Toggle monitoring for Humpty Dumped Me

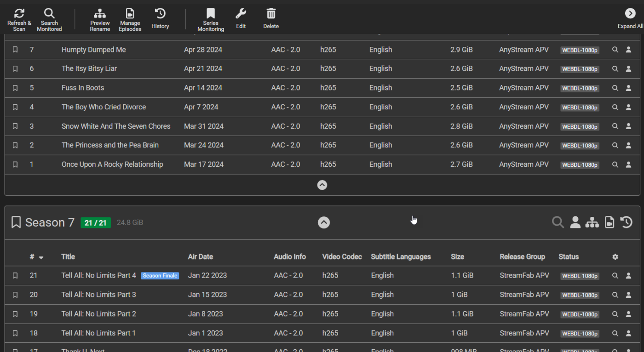coord(15,50)
